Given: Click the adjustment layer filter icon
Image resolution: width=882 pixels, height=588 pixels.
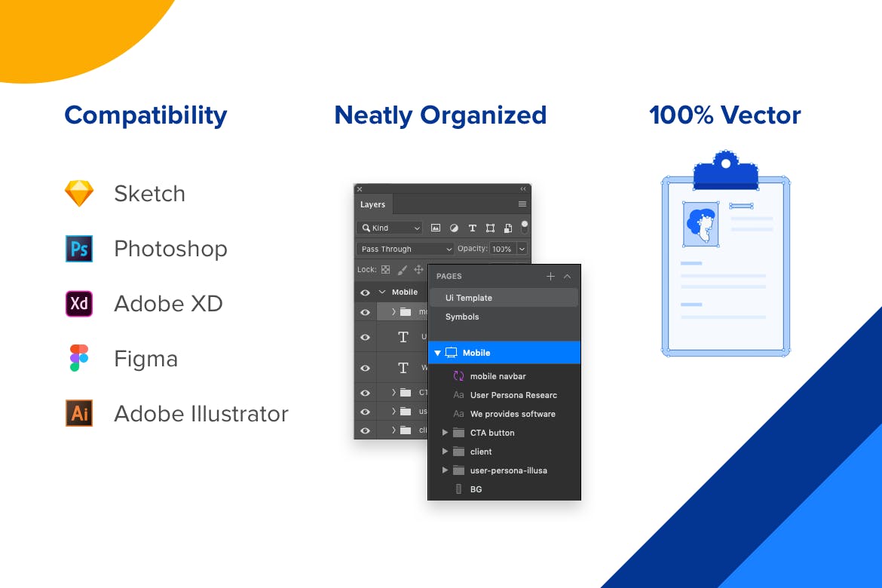Looking at the screenshot, I should tap(454, 228).
